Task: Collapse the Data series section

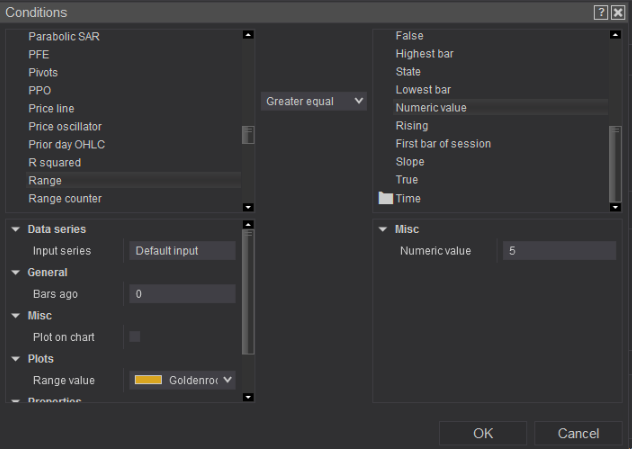Action: pyautogui.click(x=16, y=229)
